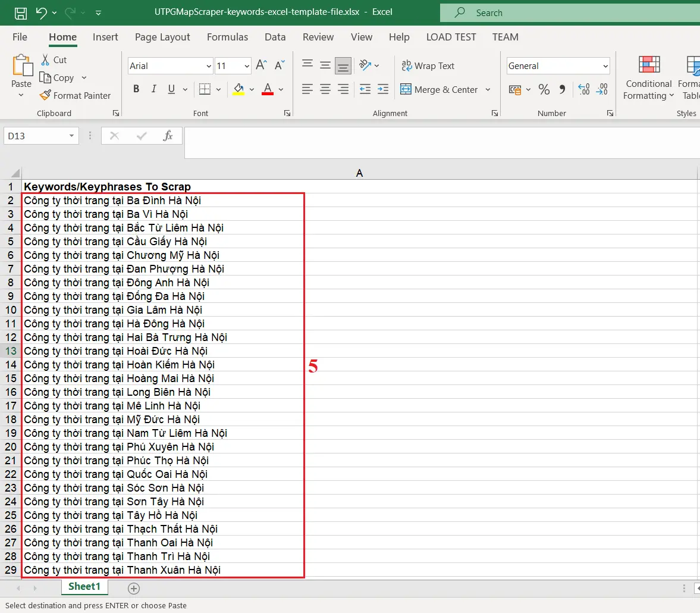Toggle Italic formatting
This screenshot has height=613, width=700.
[153, 89]
